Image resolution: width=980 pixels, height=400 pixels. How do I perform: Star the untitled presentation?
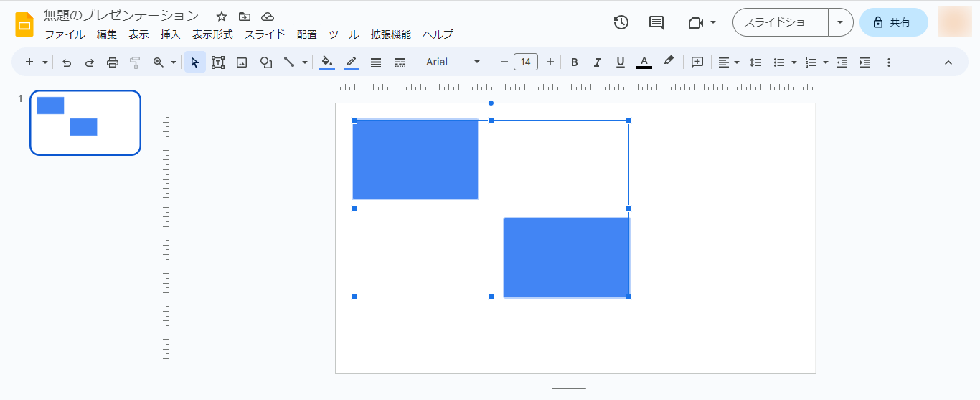click(x=222, y=17)
